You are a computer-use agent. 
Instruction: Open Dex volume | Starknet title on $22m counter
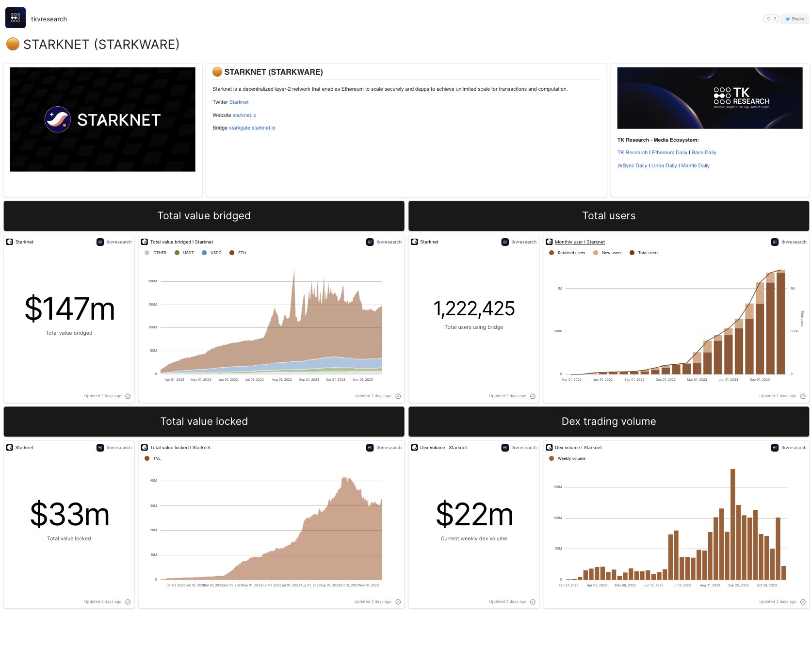443,448
